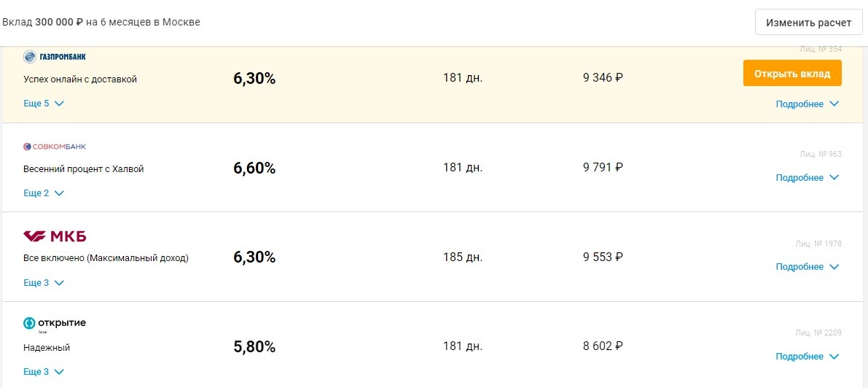Click the Gazprombank logo

[x=55, y=57]
